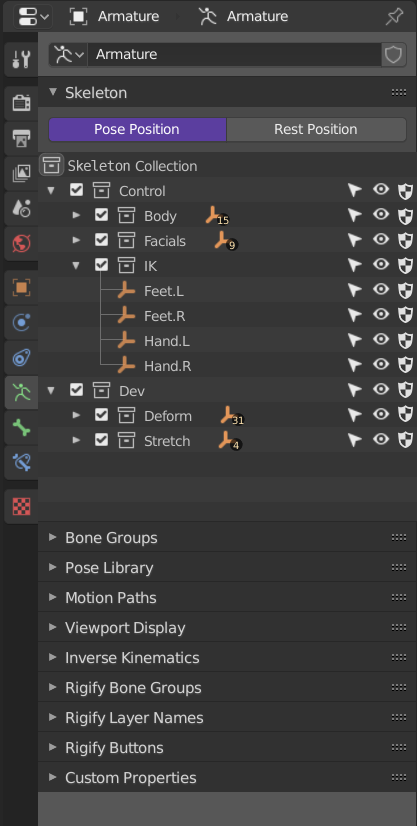This screenshot has width=417, height=826.
Task: Open the Render properties tab
Action: 21,103
